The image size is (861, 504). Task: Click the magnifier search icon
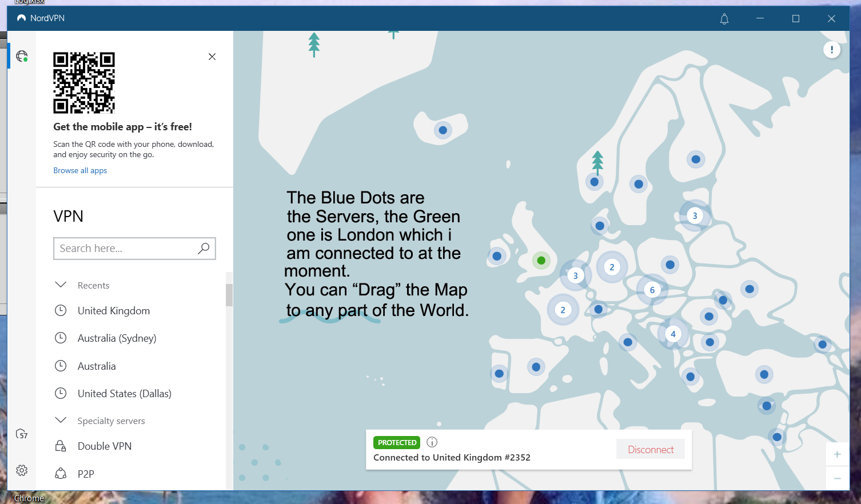pos(204,248)
